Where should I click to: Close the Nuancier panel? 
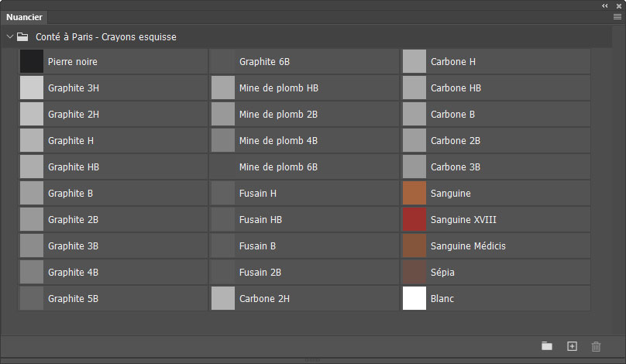(617, 5)
